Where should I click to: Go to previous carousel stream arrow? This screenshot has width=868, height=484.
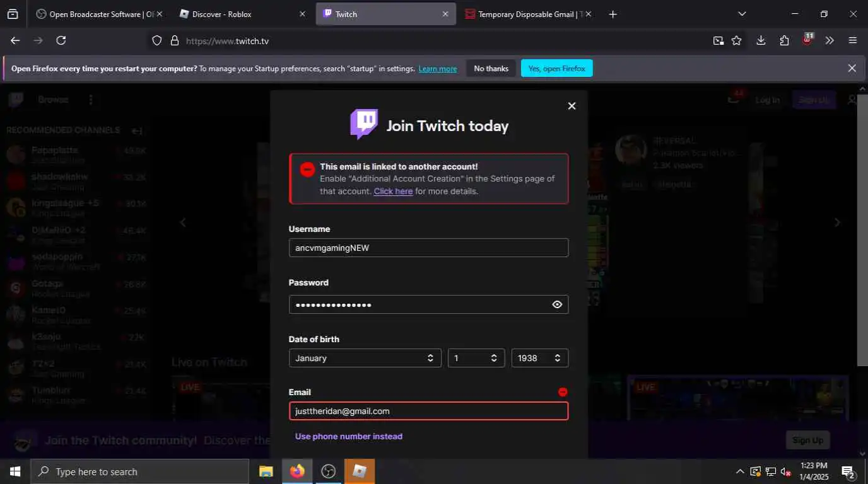tap(183, 222)
